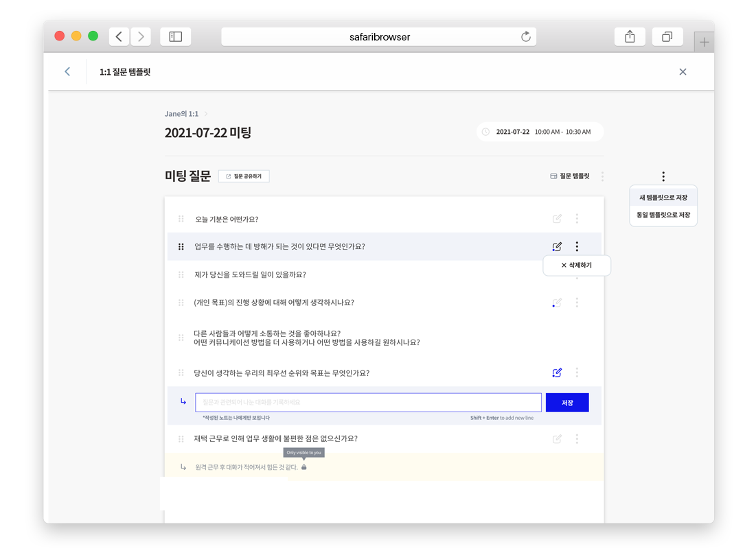Image resolution: width=756 pixels, height=555 pixels.
Task: Open the top-right three-dot template menu
Action: point(663,176)
